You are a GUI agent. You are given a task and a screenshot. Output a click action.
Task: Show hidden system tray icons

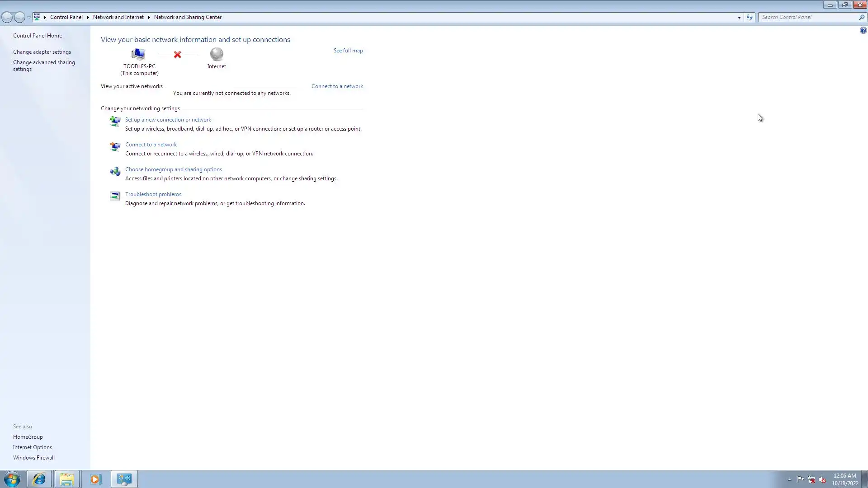[789, 480]
